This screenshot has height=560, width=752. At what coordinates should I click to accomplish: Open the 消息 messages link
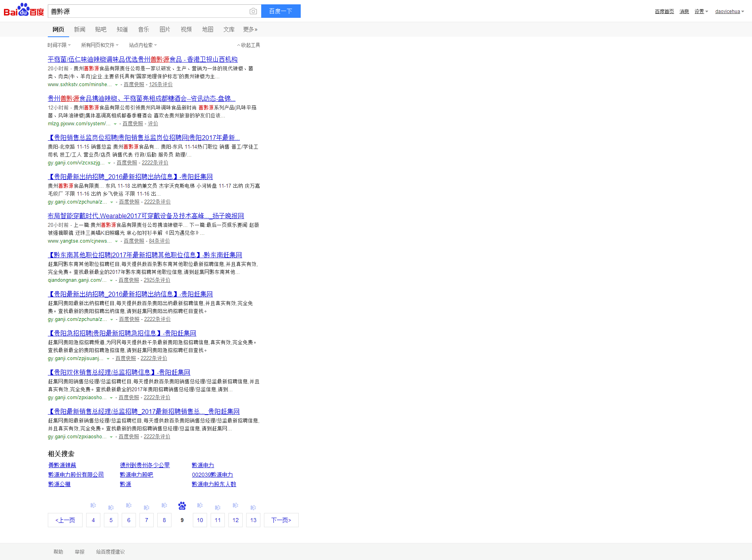(x=684, y=11)
